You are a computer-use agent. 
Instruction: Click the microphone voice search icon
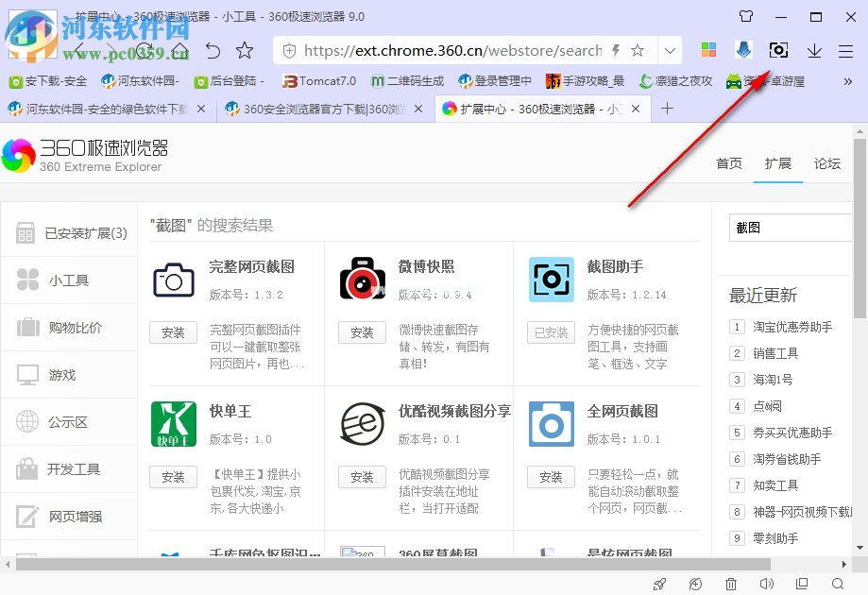tap(743, 49)
